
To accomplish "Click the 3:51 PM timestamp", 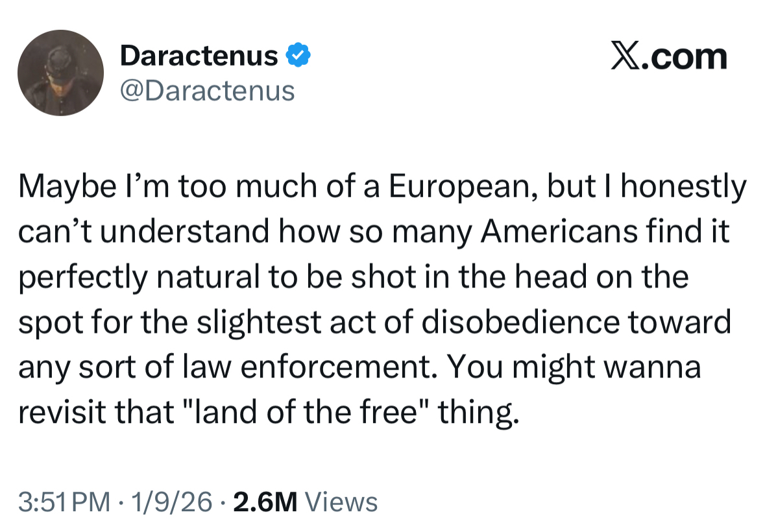I will [65, 502].
